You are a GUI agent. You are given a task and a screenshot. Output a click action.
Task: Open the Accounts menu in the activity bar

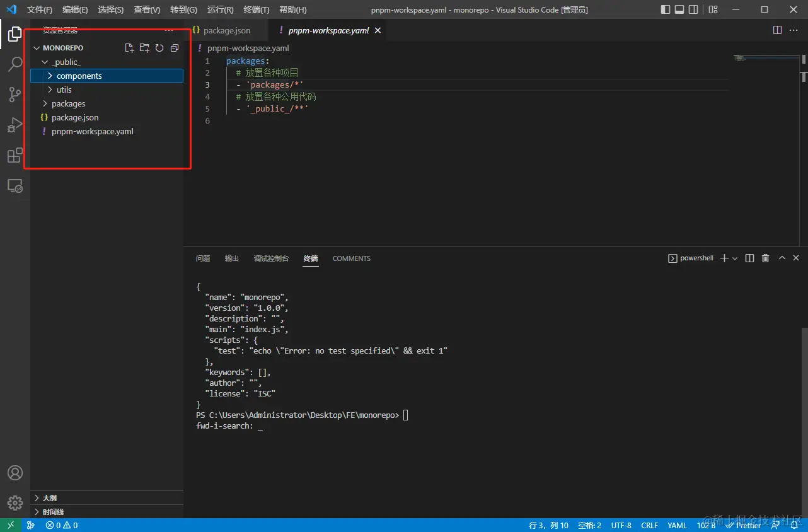[15, 473]
